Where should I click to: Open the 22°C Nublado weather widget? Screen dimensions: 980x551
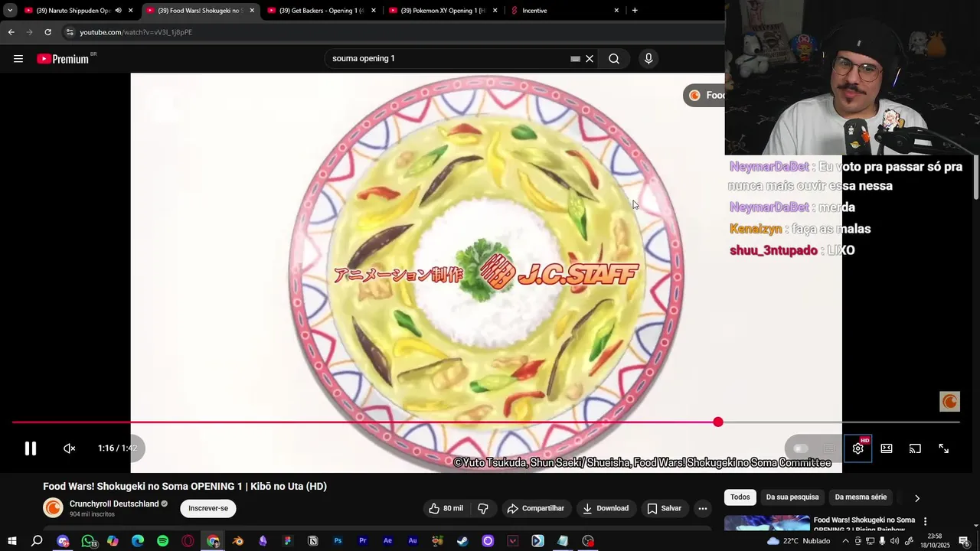click(798, 541)
